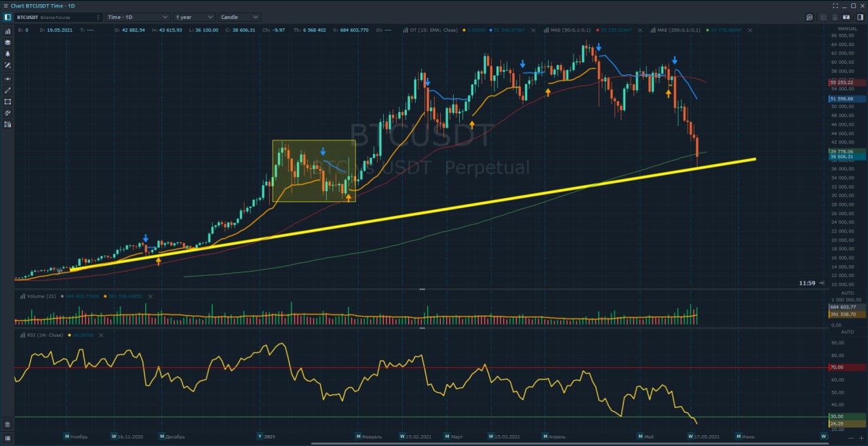Open the Candle chart type dropdown

click(239, 17)
